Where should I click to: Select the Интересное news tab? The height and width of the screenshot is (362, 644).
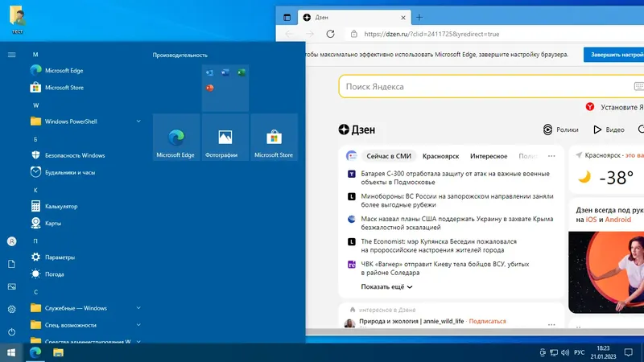(489, 156)
